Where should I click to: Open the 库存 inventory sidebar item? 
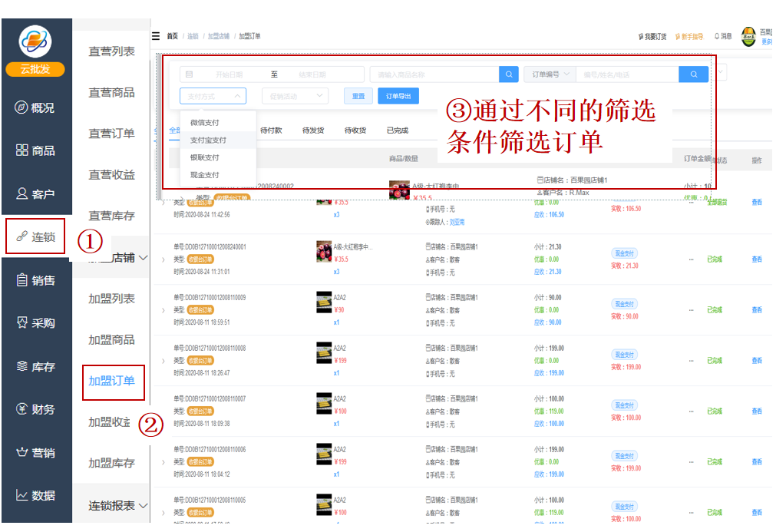(35, 366)
